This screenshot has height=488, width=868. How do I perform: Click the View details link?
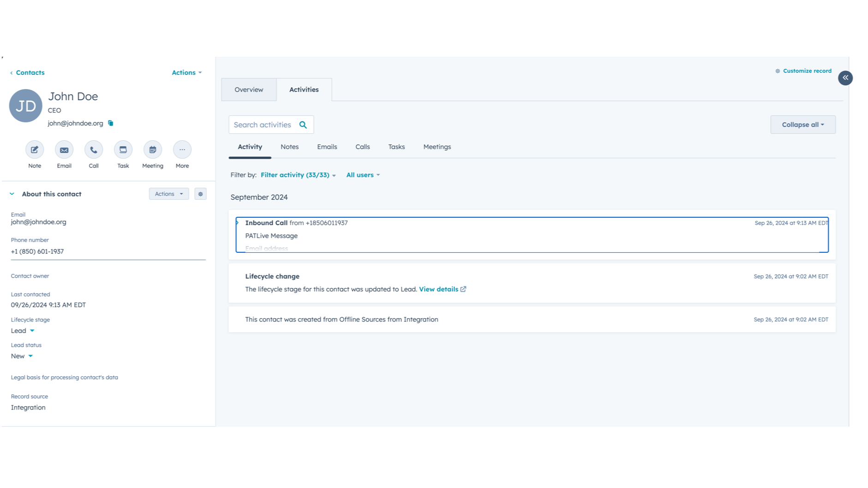pyautogui.click(x=438, y=289)
